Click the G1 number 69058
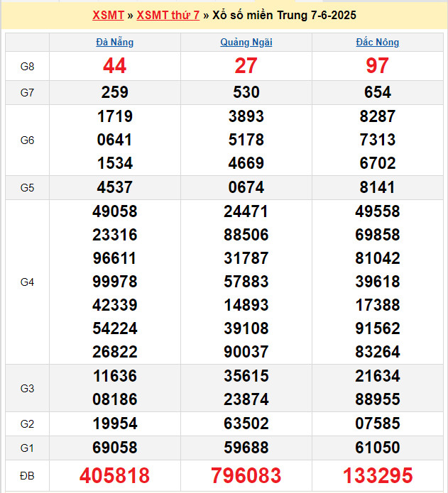 pyautogui.click(x=115, y=448)
